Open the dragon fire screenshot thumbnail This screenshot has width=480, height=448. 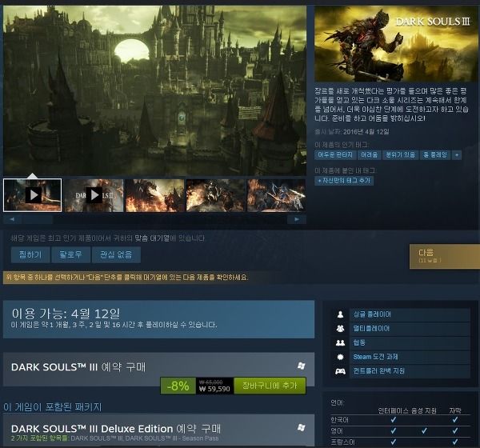point(155,195)
